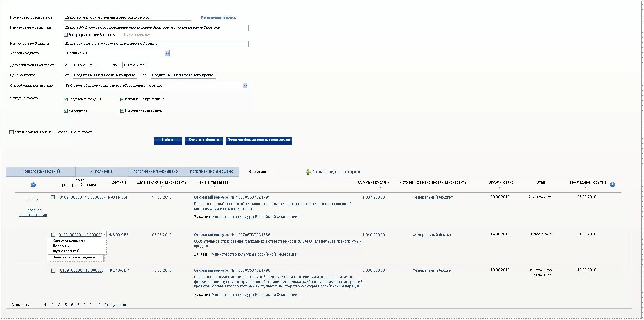Uncheck Исполнение status checkbox

pyautogui.click(x=66, y=111)
